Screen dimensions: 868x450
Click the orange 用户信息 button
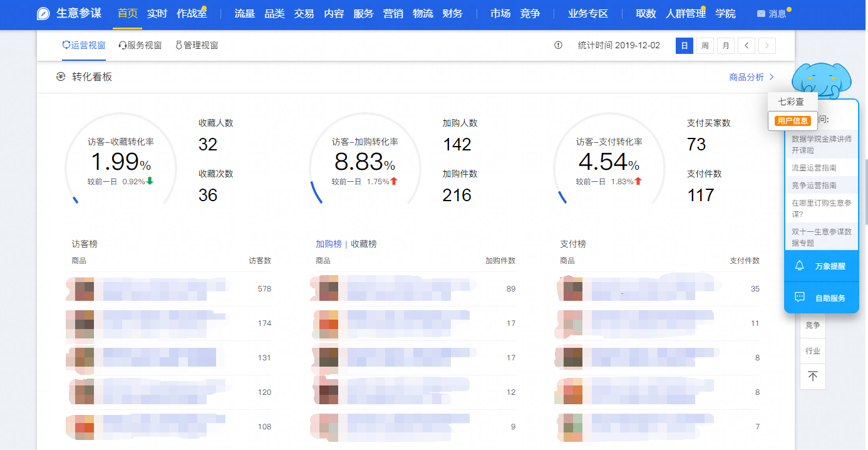[792, 121]
